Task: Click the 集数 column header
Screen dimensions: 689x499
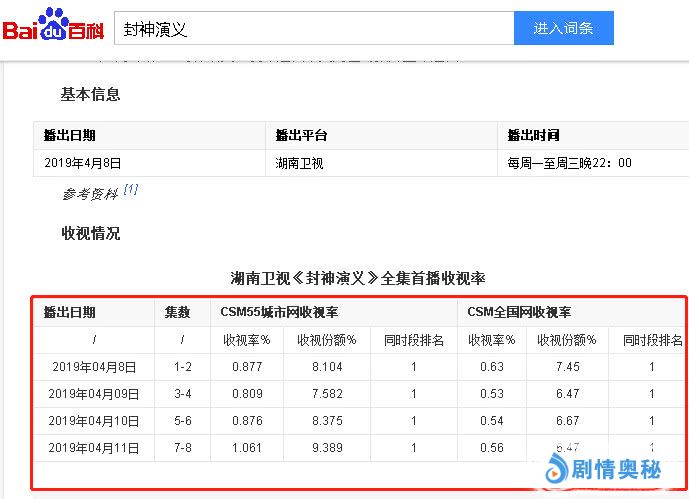Action: click(x=178, y=312)
